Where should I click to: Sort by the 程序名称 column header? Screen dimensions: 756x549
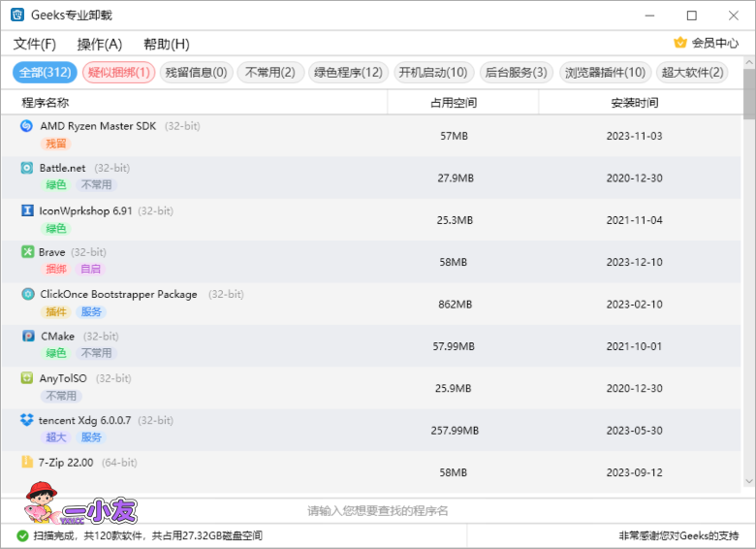pyautogui.click(x=194, y=102)
